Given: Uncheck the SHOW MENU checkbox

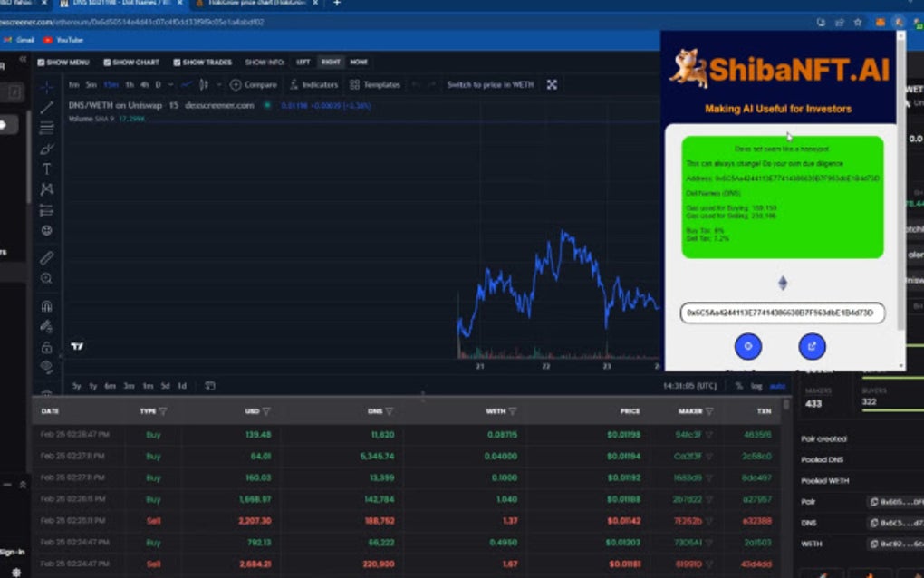Looking at the screenshot, I should point(41,63).
